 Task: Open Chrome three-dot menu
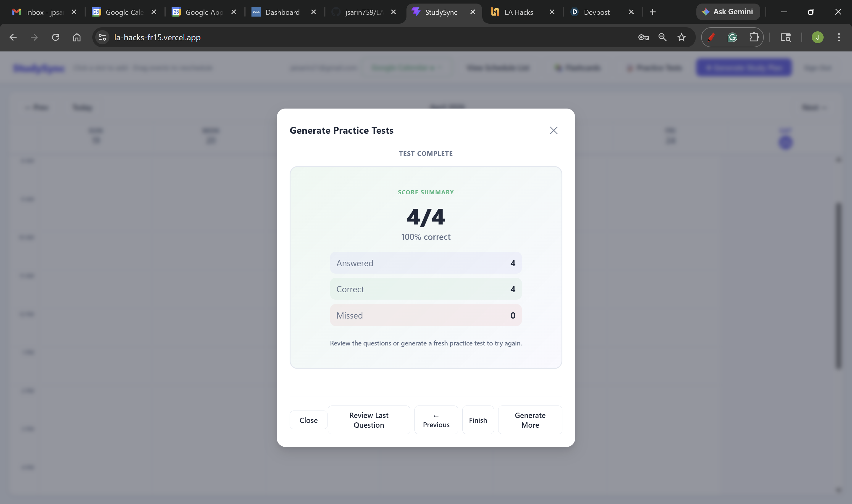(838, 37)
